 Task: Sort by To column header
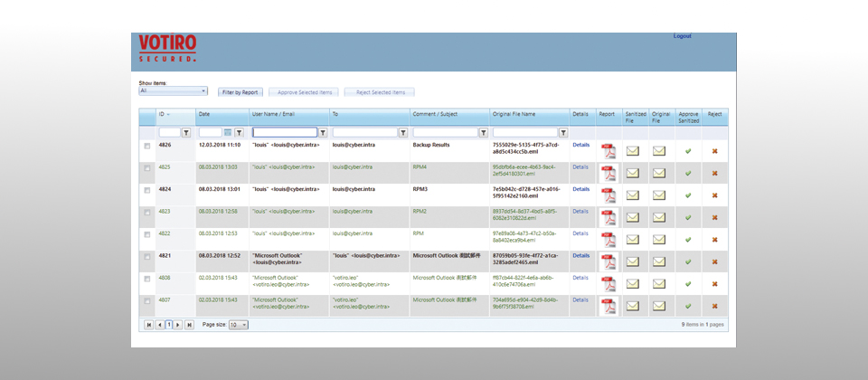click(x=335, y=115)
